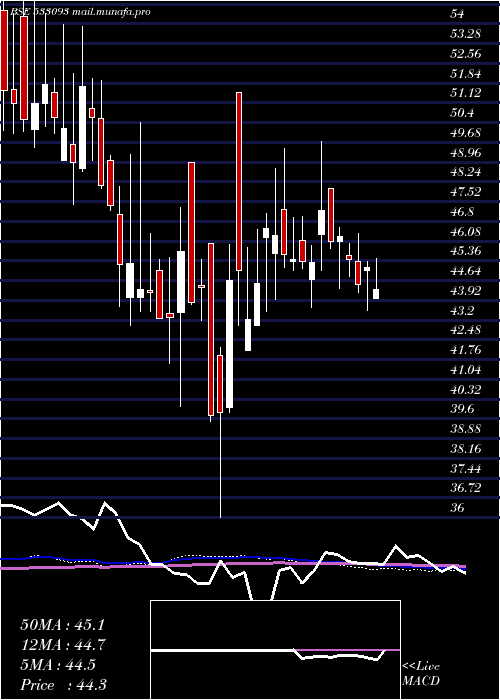This screenshot has width=500, height=700.
Task: Click the 38.88 price axis value
Action: tap(465, 429)
